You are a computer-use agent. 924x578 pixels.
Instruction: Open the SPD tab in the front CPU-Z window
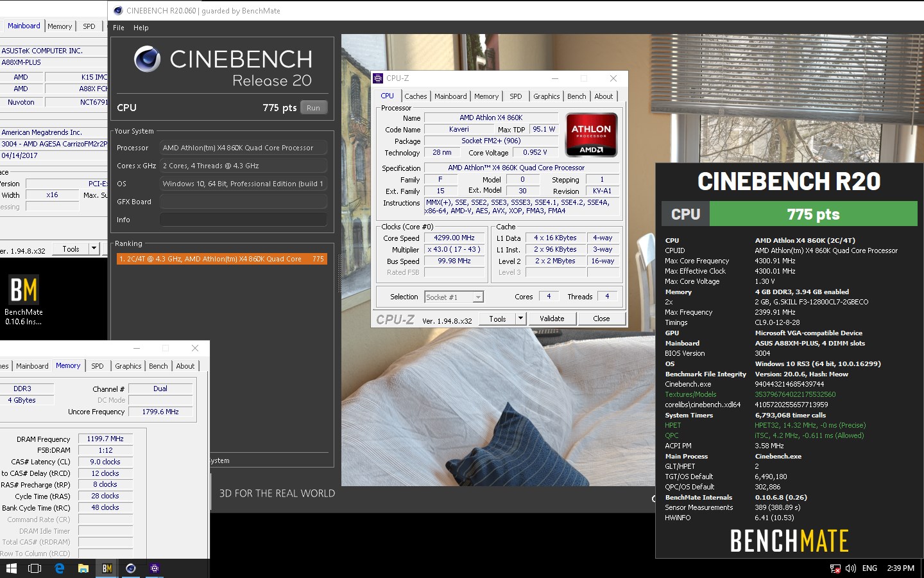(x=516, y=96)
